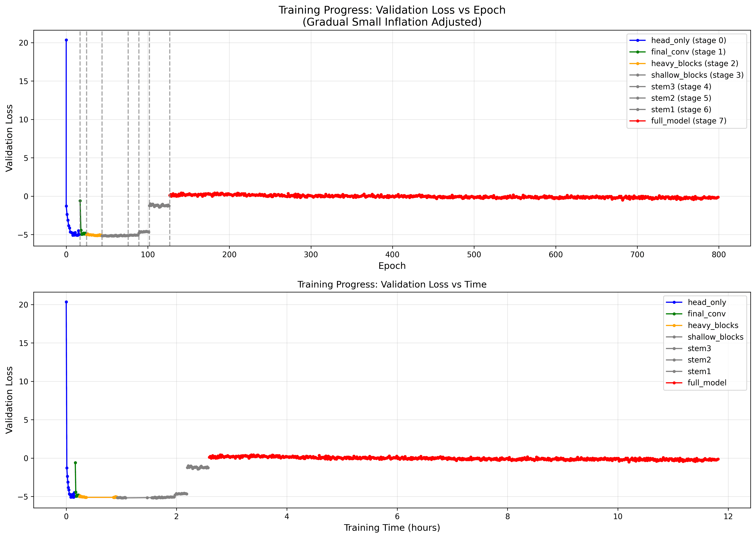
Task: Click the final_conv (stage 1) legend label
Action: [688, 52]
